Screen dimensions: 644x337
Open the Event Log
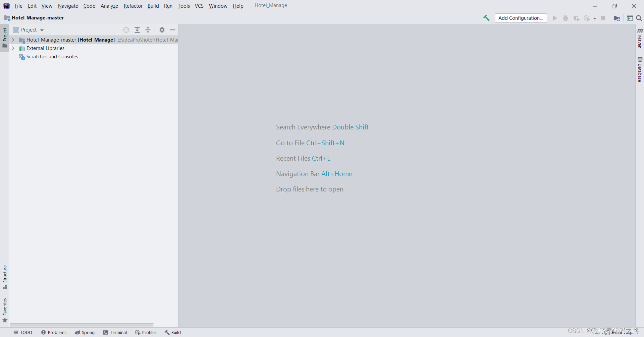[x=618, y=332]
